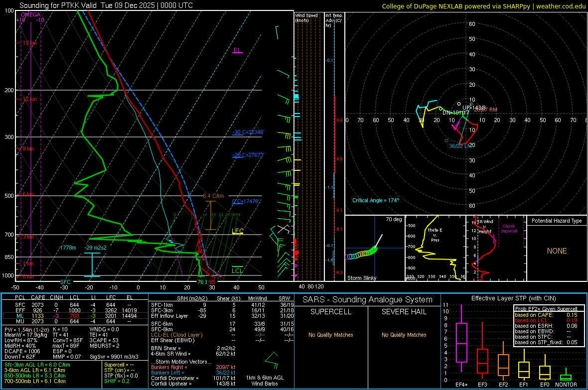Click the SHIP = 0.2 value
This screenshot has height=390, width=588.
tap(117, 381)
